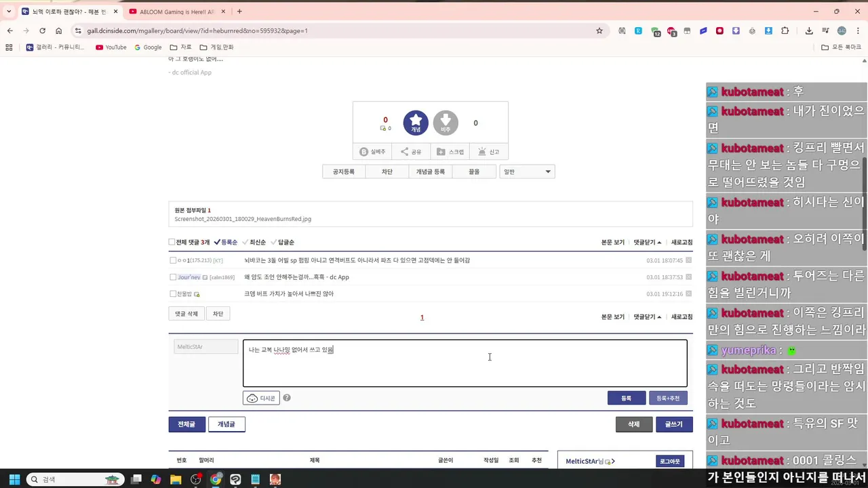The width and height of the screenshot is (868, 488).
Task: Collapse comments with lower 댓글닫기 arrow
Action: tap(648, 317)
